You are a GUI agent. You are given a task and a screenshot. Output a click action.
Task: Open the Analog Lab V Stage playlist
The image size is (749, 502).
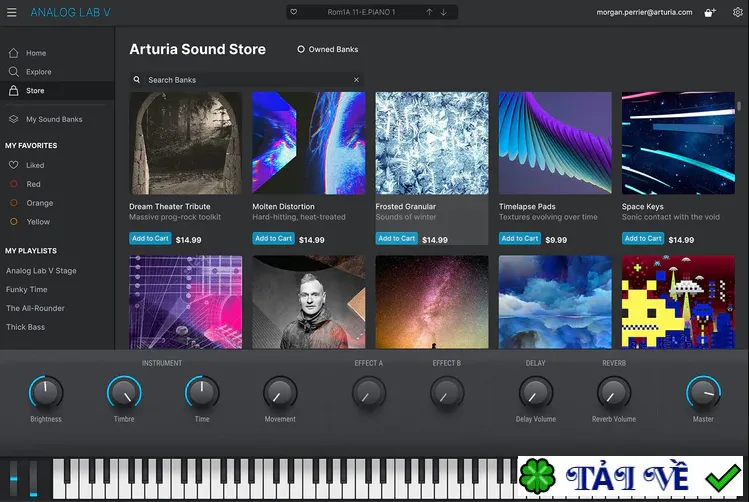tap(41, 270)
